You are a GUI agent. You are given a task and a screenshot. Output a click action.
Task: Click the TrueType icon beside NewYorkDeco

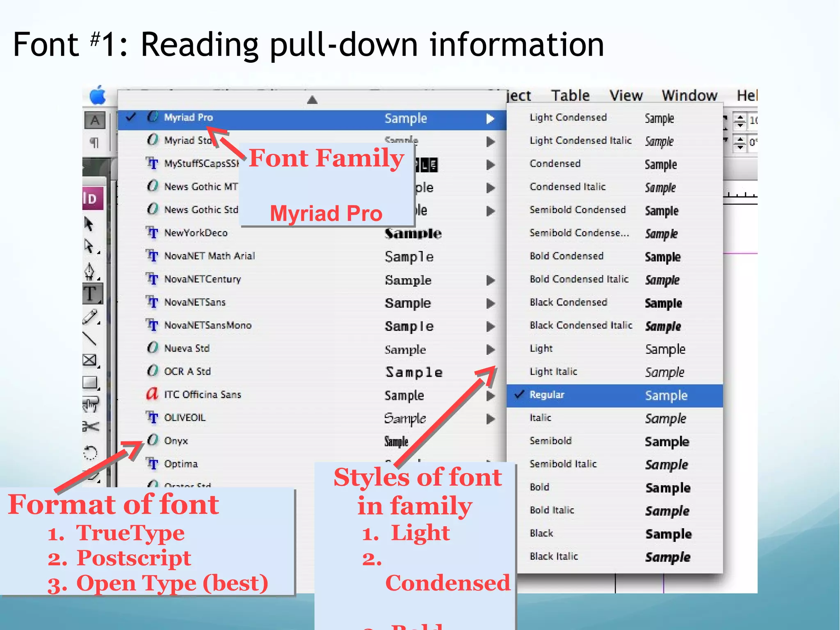(152, 233)
